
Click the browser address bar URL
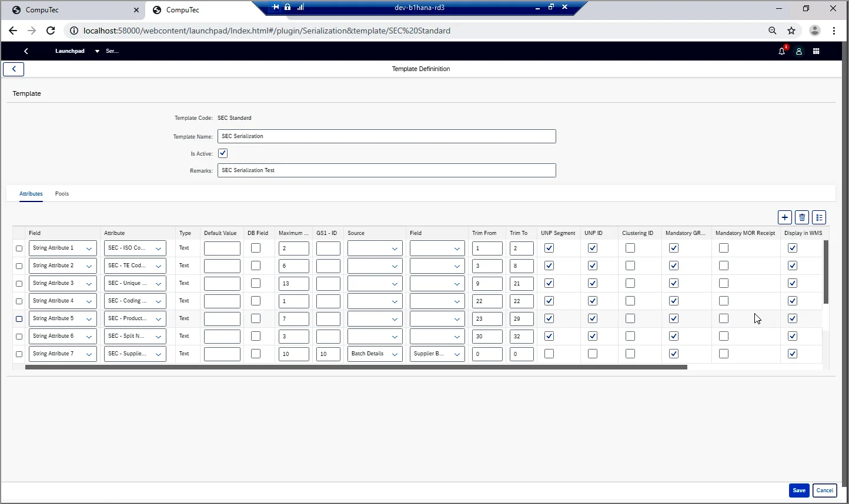coord(267,31)
